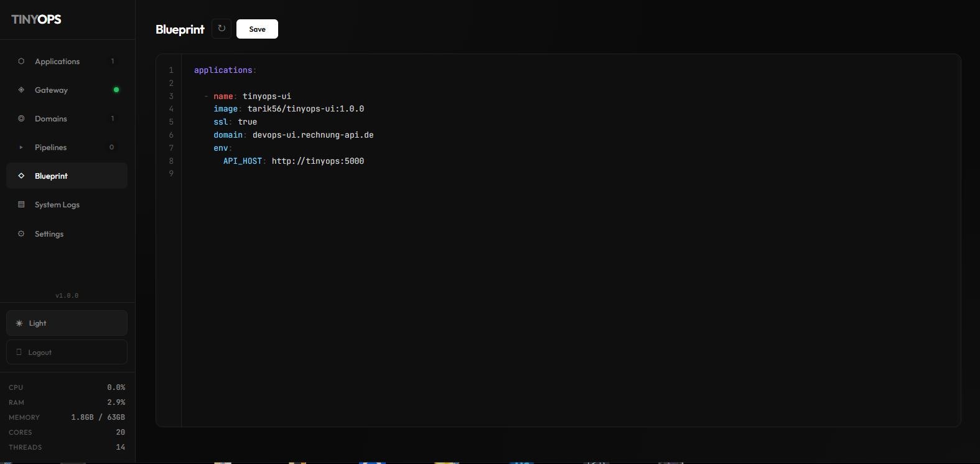Click line number 2 in the gutter

click(171, 83)
